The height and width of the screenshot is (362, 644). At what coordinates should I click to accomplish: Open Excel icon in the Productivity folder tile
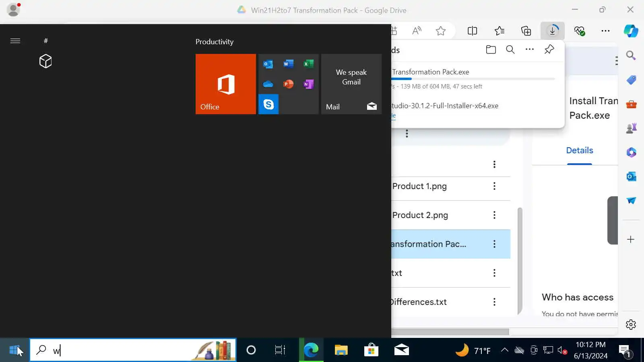coord(308,64)
